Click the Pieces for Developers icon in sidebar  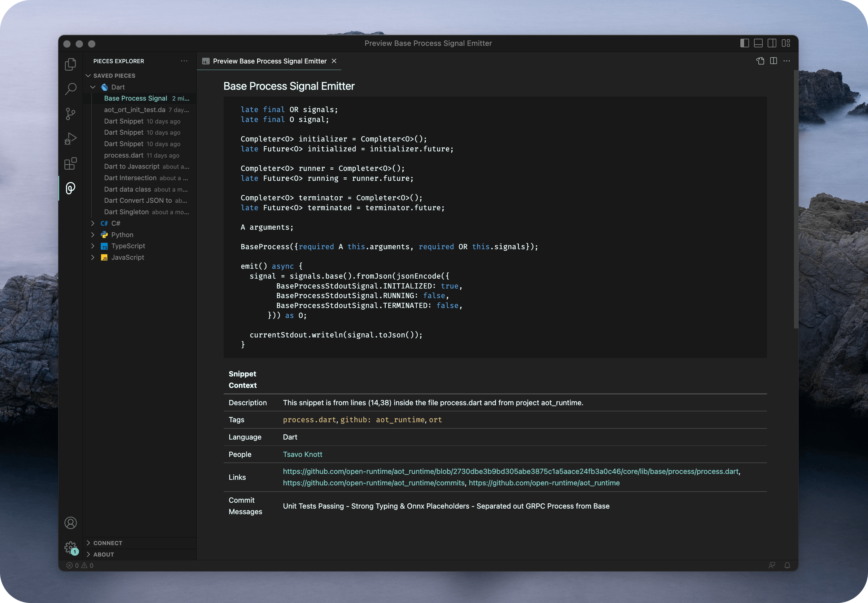[x=71, y=187]
